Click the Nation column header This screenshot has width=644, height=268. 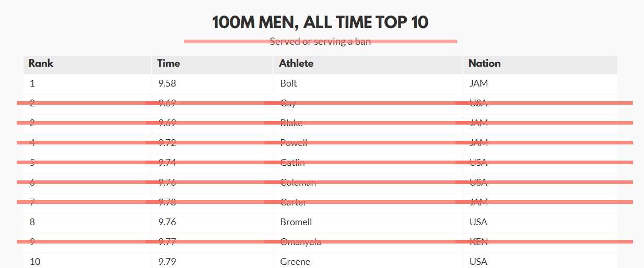[484, 64]
